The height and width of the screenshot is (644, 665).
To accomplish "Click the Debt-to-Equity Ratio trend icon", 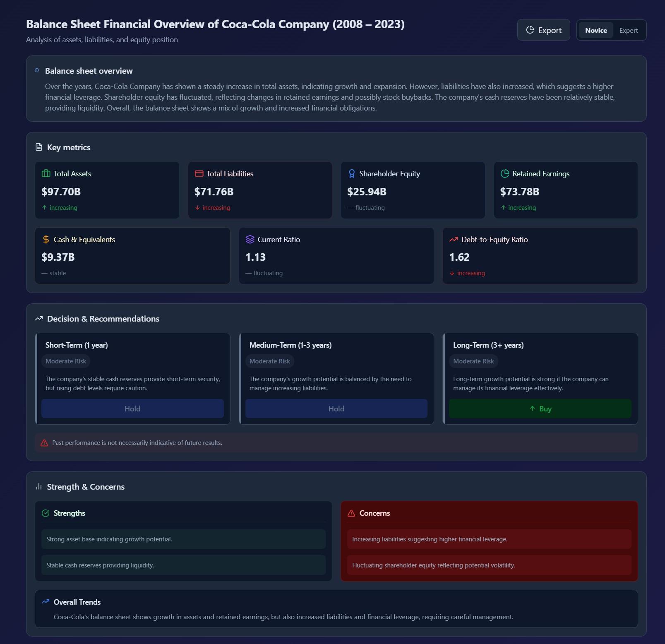I will coord(454,239).
